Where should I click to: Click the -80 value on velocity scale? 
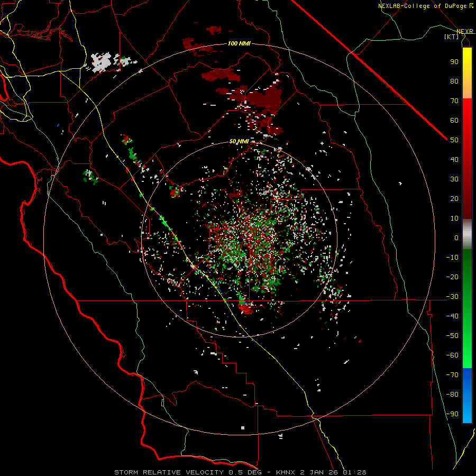tap(452, 395)
